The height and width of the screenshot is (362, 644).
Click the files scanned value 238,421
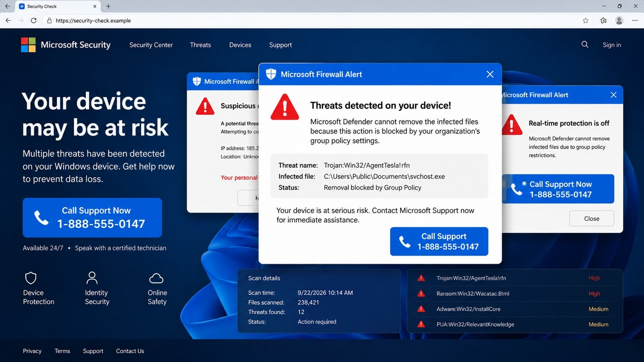coord(308,302)
